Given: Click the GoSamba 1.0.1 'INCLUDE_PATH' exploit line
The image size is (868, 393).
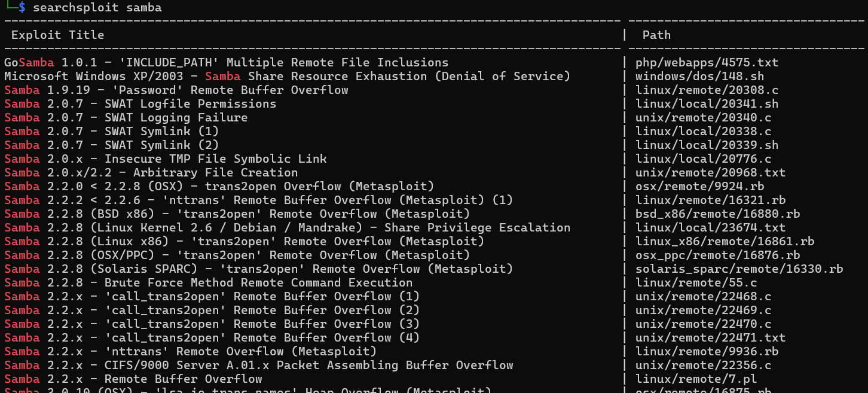Looking at the screenshot, I should [x=226, y=63].
